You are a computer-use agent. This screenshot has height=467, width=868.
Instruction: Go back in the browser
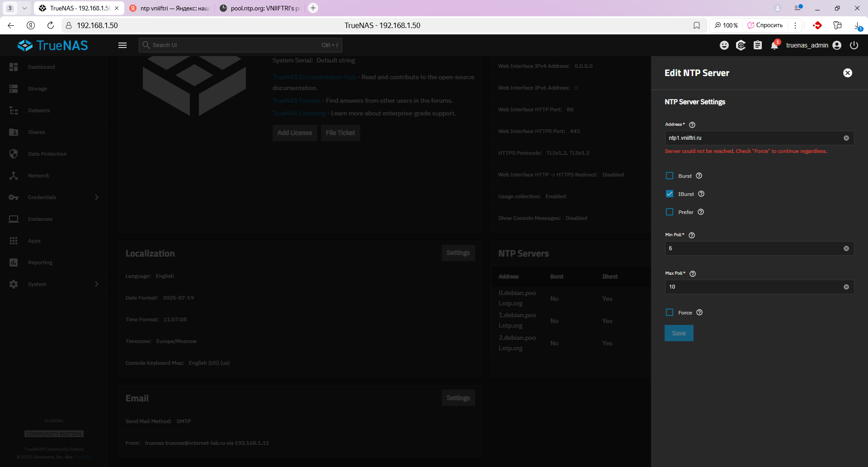coord(11,25)
